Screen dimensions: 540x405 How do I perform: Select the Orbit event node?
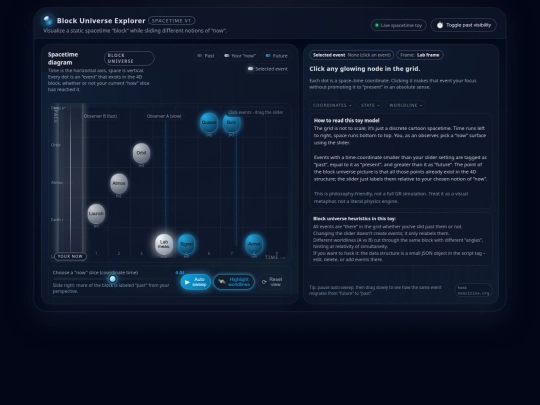141,153
